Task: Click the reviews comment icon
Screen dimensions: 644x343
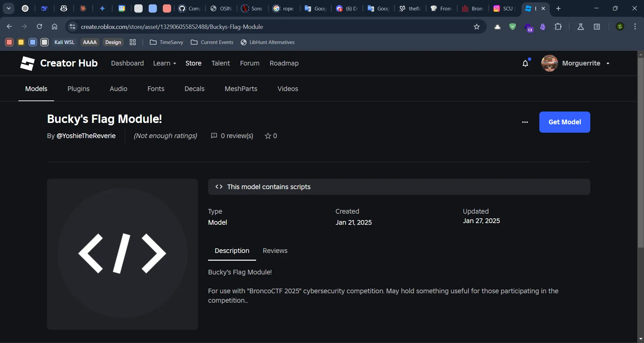Action: [214, 136]
